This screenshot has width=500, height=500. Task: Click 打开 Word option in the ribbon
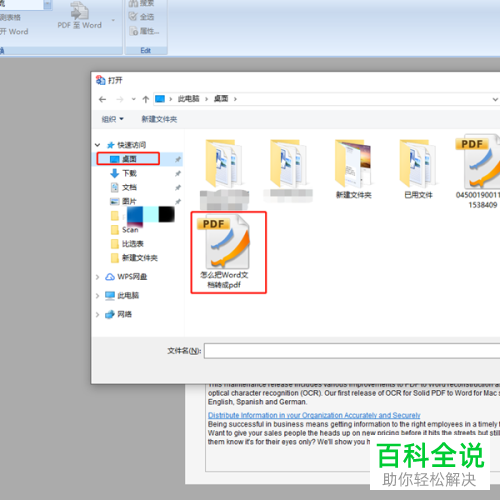click(x=14, y=32)
